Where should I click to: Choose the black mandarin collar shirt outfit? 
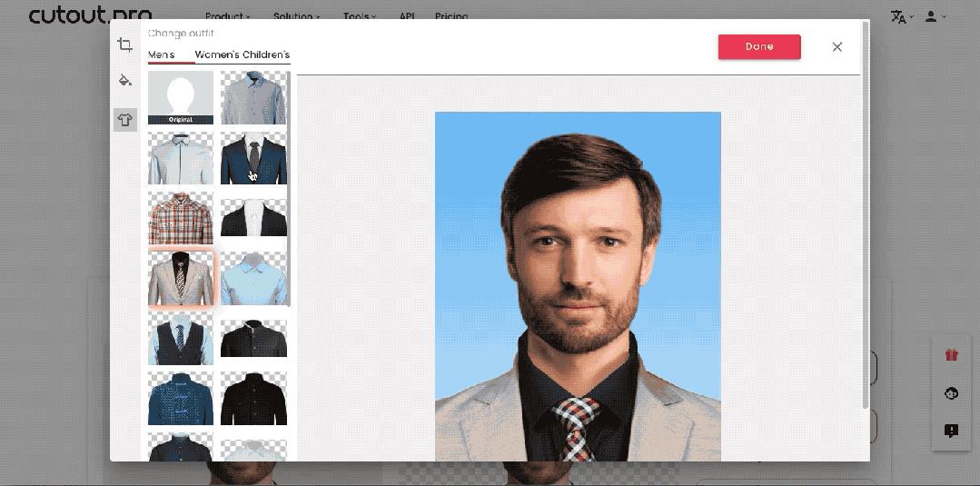point(253,339)
